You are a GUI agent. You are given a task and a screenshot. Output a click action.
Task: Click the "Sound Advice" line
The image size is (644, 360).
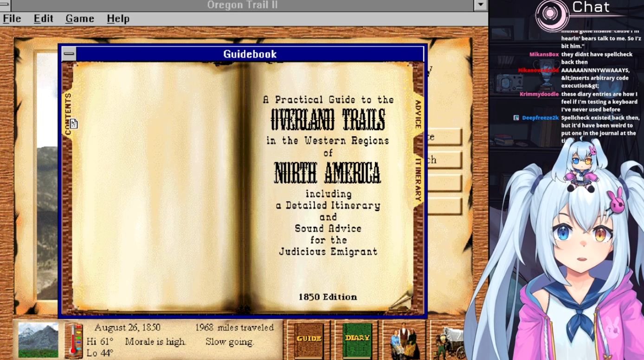[x=328, y=229]
